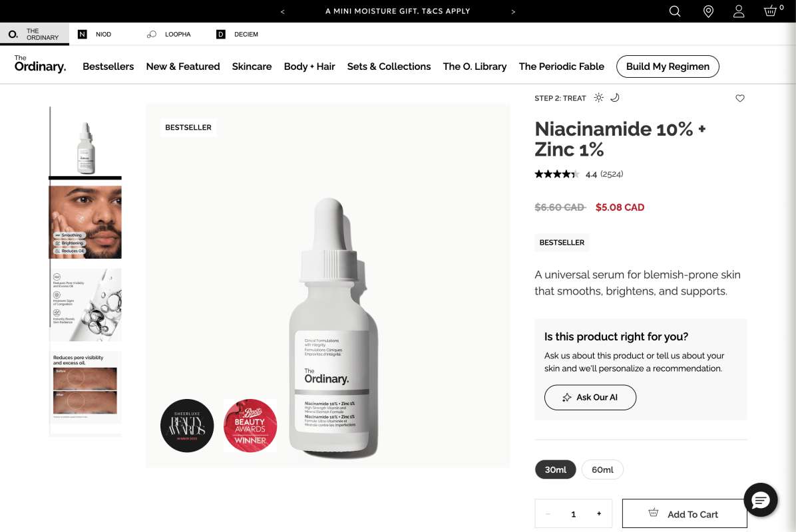Image resolution: width=796 pixels, height=532 pixels.
Task: Open the shopping basket icon
Action: [771, 11]
